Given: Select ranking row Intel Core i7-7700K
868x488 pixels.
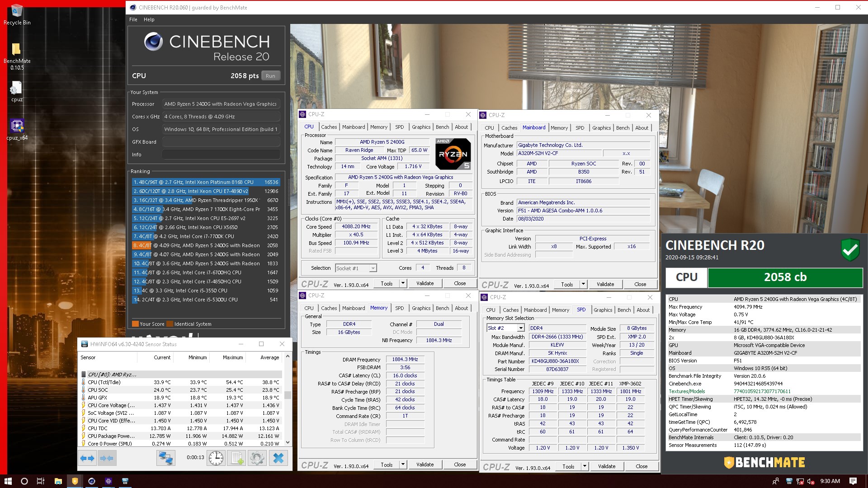Looking at the screenshot, I should 206,236.
